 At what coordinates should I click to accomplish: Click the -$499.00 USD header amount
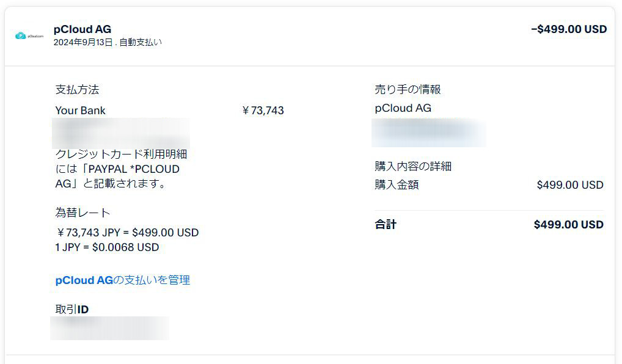[x=569, y=29]
